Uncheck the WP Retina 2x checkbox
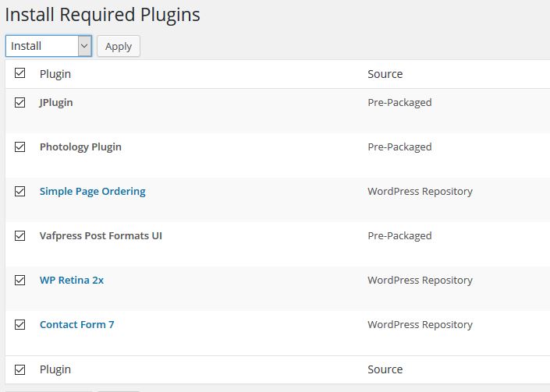The image size is (550, 392). tap(20, 280)
